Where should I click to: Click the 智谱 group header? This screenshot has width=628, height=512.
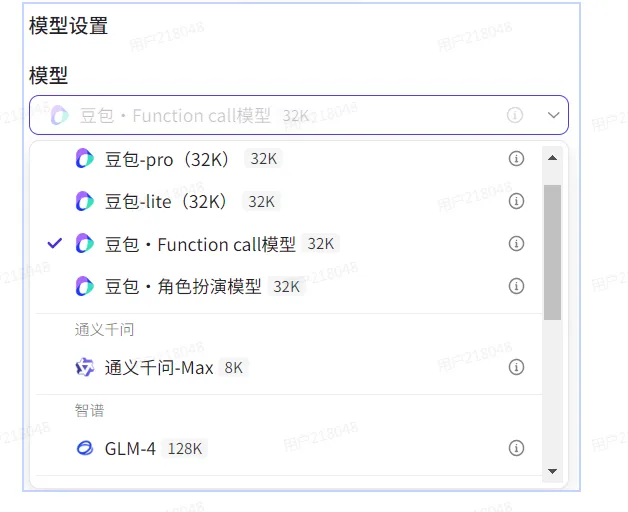pyautogui.click(x=89, y=410)
